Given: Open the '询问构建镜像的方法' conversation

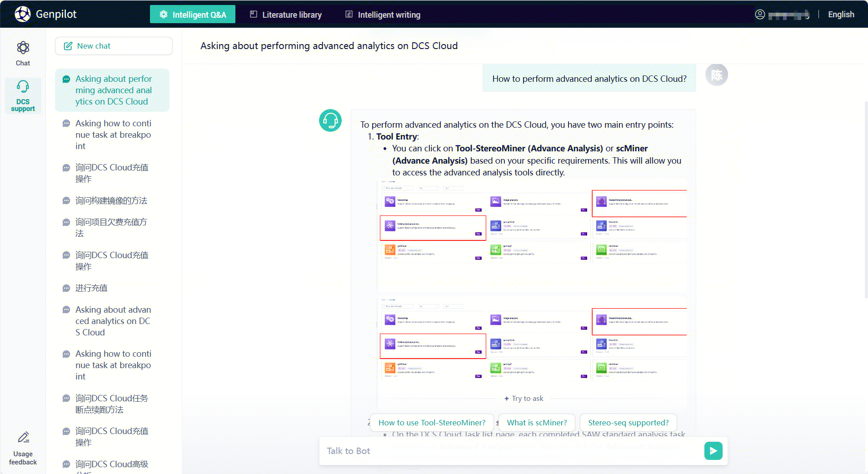Looking at the screenshot, I should 111,201.
